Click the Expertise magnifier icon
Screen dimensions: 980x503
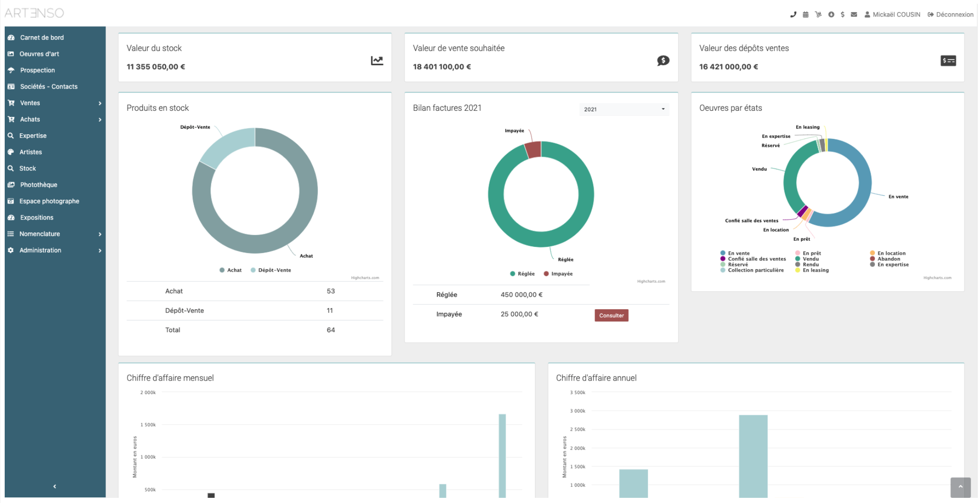tap(10, 136)
